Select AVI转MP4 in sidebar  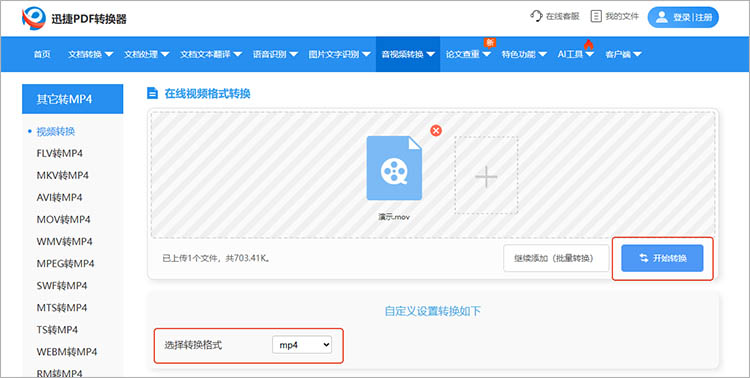tap(59, 198)
